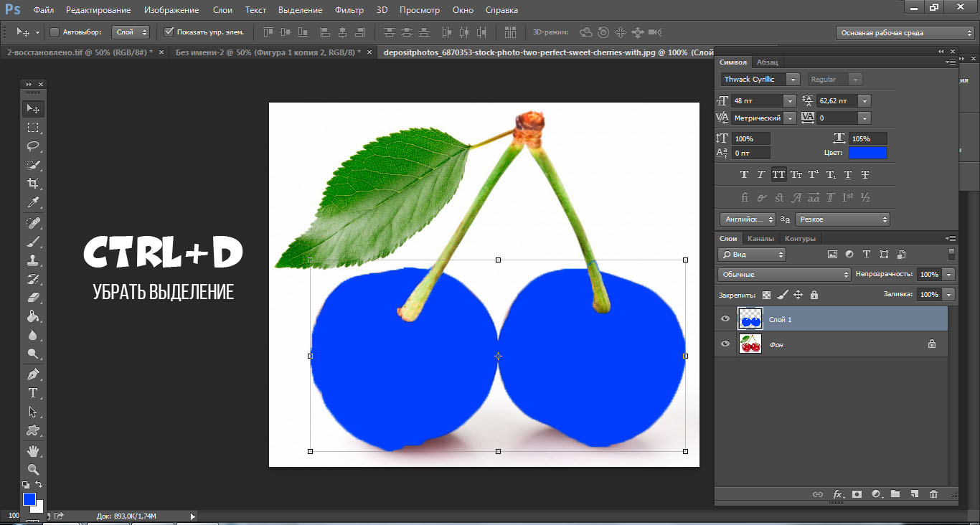Select the Lasso tool

(x=33, y=146)
